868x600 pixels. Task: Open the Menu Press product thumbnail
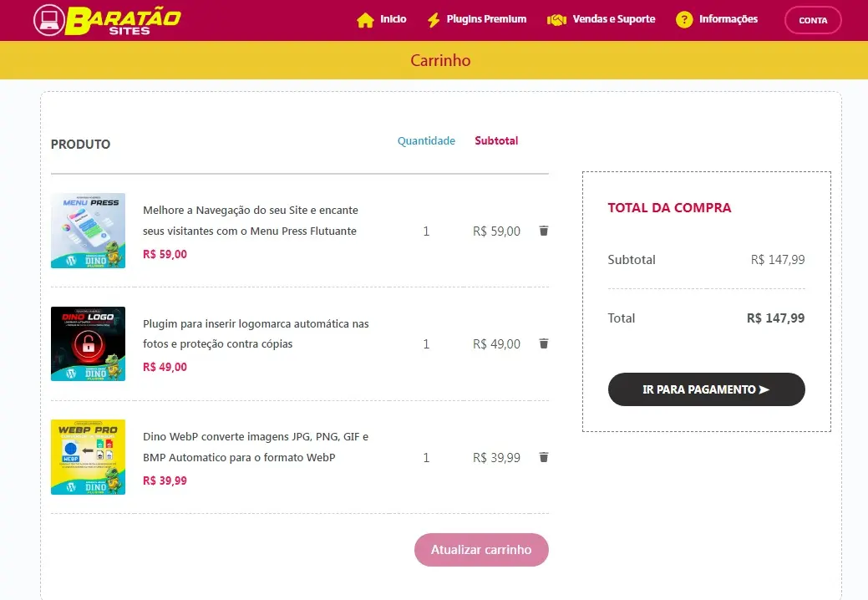click(88, 231)
